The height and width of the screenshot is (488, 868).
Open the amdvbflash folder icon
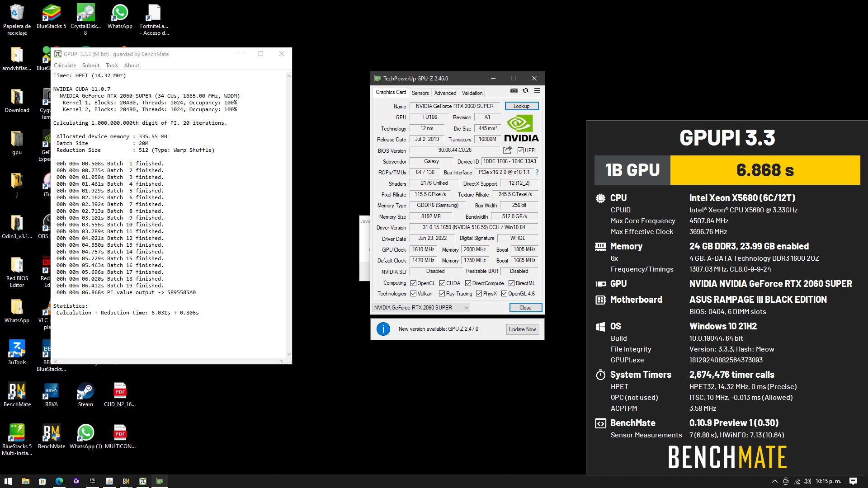click(x=17, y=59)
